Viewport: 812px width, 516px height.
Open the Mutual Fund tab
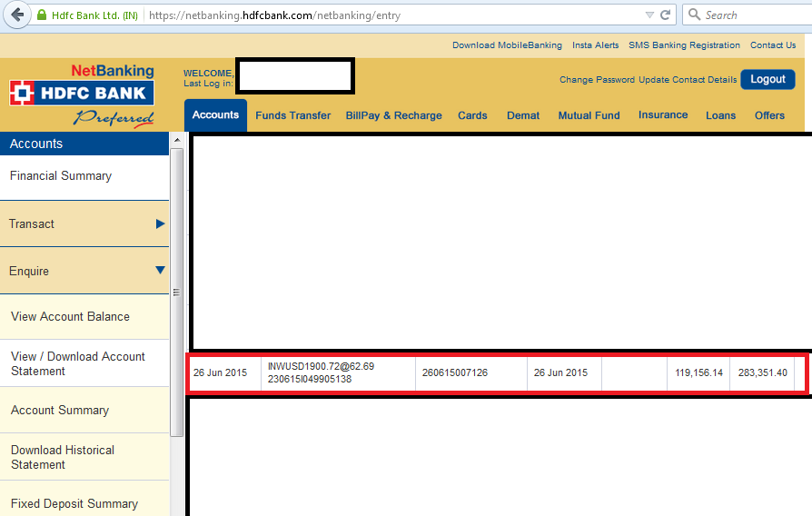589,115
